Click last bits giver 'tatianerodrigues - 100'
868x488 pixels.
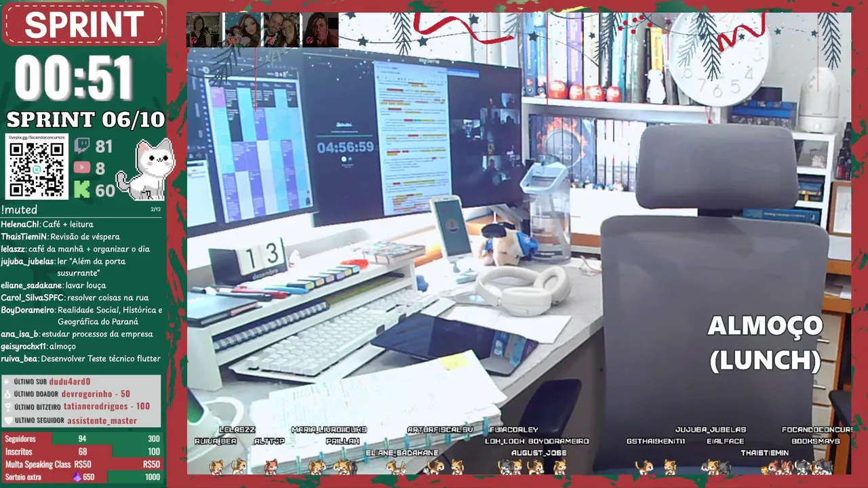tap(106, 407)
